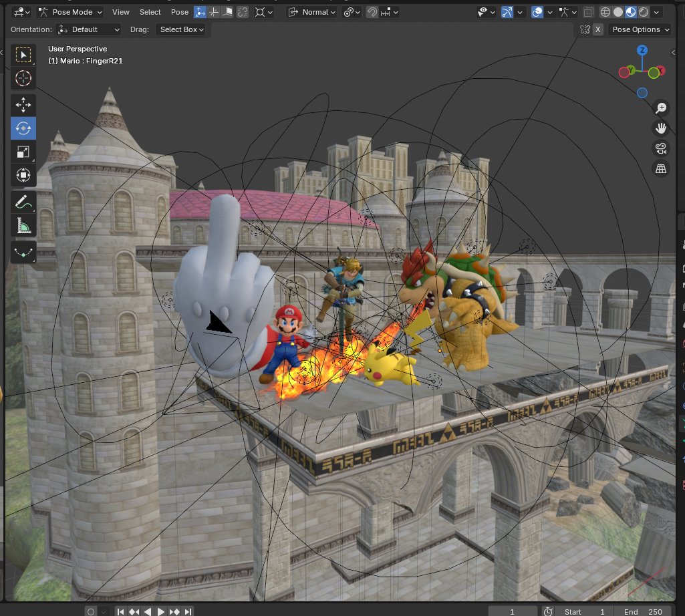Jump to next keyframe

coord(174,611)
